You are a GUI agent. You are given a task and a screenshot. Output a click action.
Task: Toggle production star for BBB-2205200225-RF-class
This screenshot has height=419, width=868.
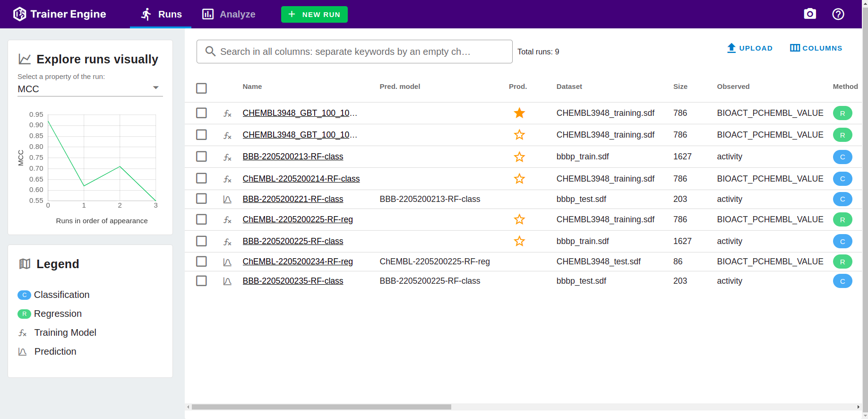pos(519,242)
